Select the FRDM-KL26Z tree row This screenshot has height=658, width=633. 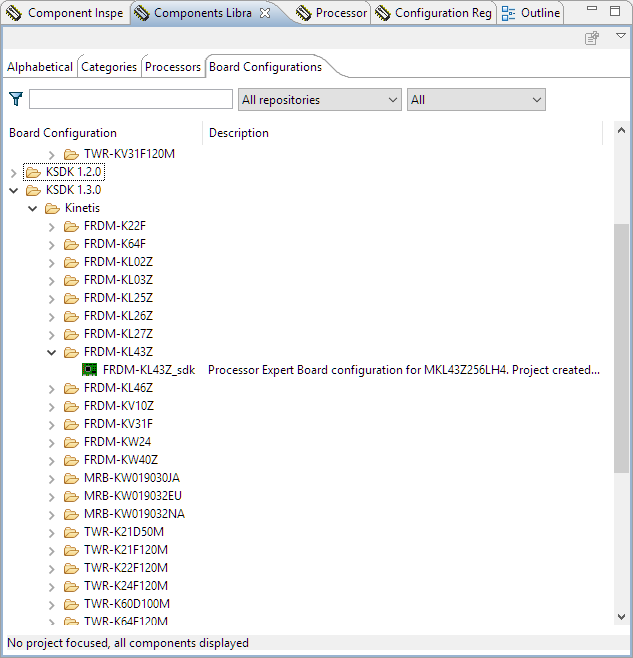(x=118, y=316)
